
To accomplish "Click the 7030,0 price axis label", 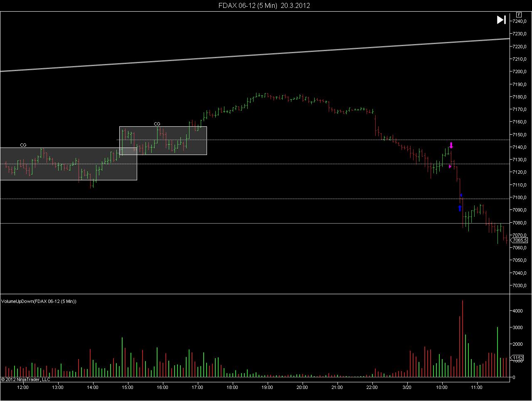I will (x=520, y=285).
